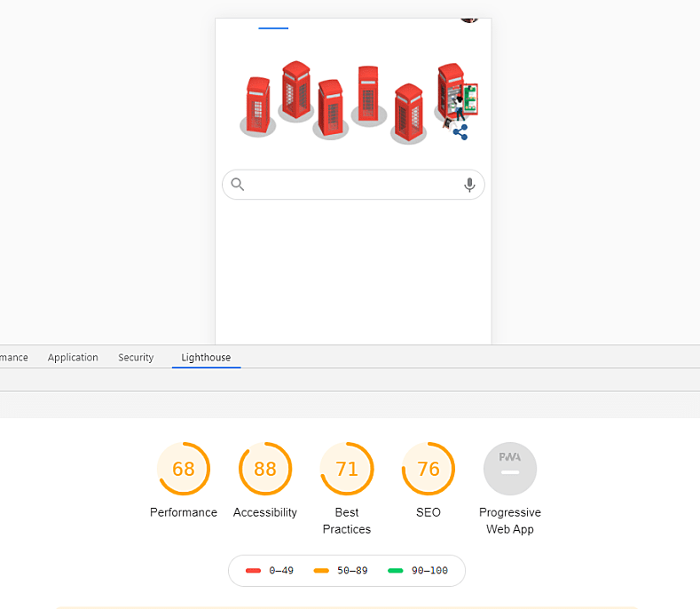Click the profile avatar at page top
This screenshot has width=700, height=609.
[x=469, y=20]
